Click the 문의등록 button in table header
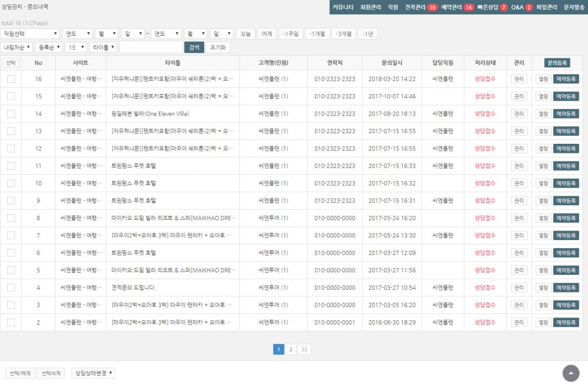Viewport: 588px width, 386px height. click(557, 63)
